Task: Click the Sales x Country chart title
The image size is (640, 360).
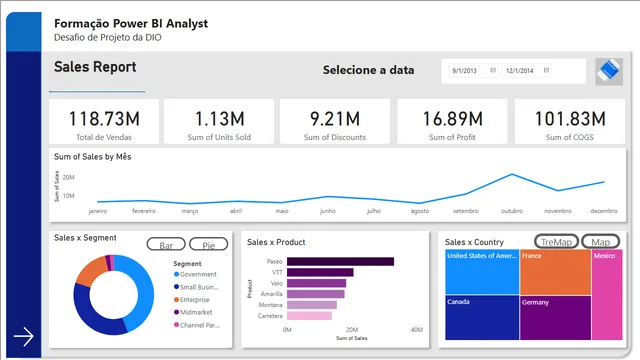Action: point(474,242)
